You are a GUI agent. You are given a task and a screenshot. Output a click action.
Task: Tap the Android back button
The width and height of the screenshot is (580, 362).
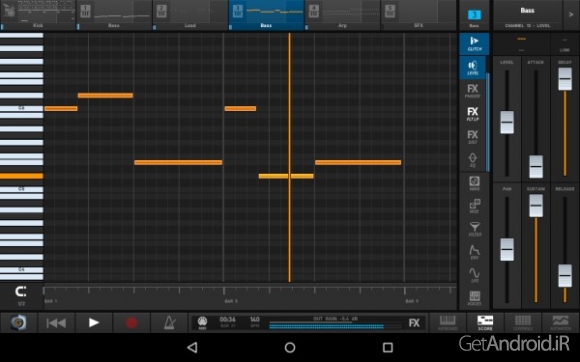192,347
